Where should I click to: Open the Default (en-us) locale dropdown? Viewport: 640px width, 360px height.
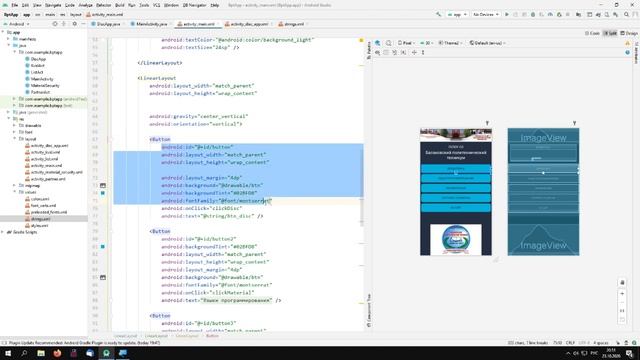point(487,43)
